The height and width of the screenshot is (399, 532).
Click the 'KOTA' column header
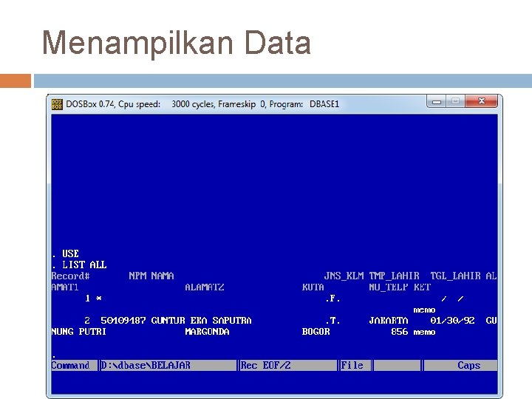(x=313, y=287)
